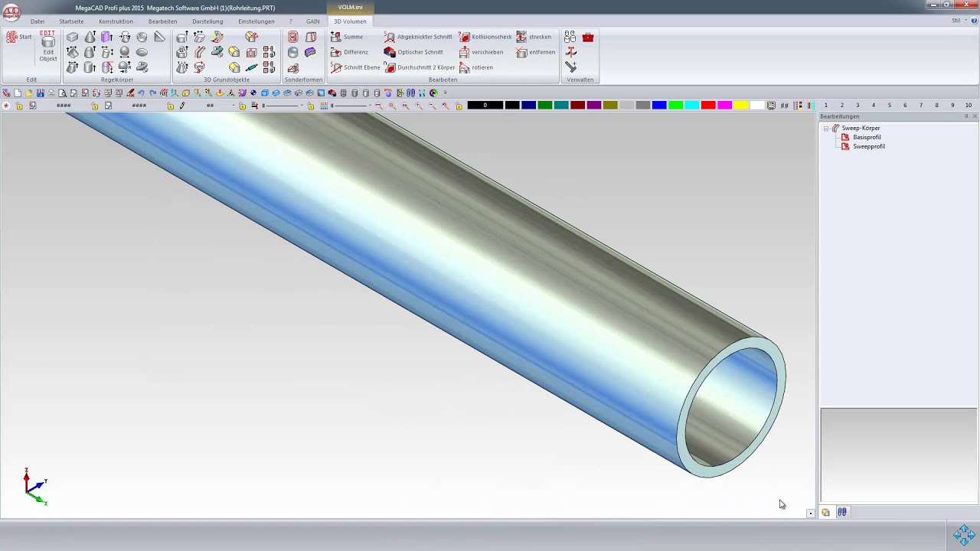Switch to the GAIN tab
980x551 pixels.
(x=313, y=21)
